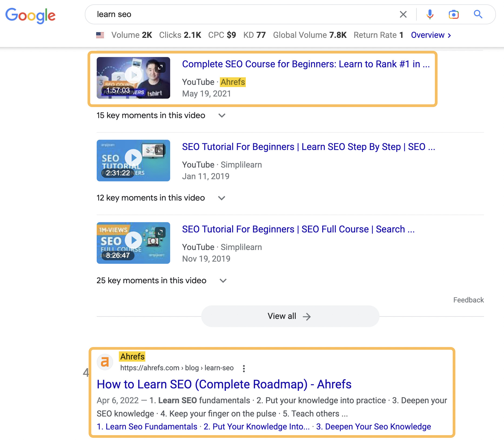
Task: Click the Feedback link
Action: coord(468,300)
